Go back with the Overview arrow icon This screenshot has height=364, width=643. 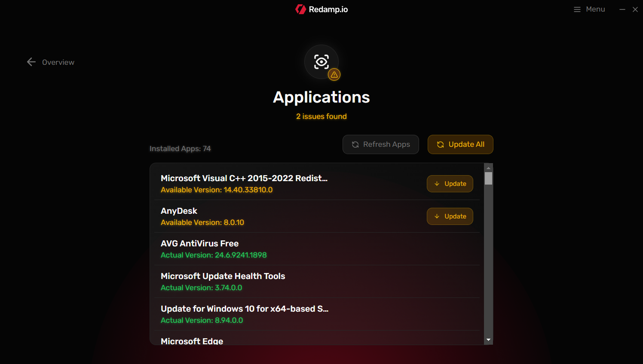31,62
